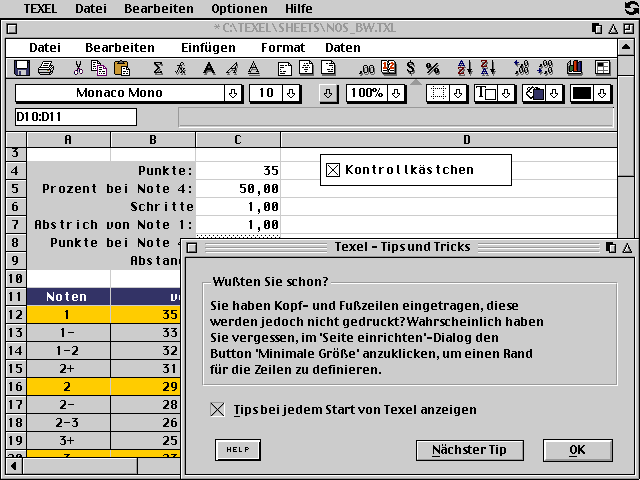Viewport: 640px width, 480px height.
Task: Click the paint bucket fill icon
Action: 534,93
